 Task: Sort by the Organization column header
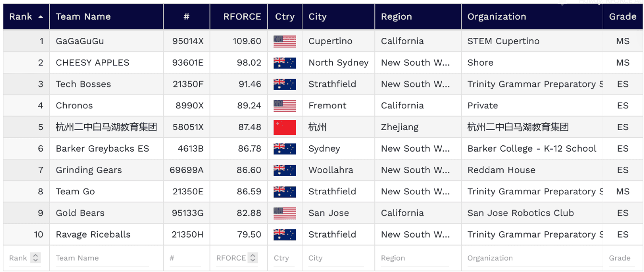[x=496, y=17]
